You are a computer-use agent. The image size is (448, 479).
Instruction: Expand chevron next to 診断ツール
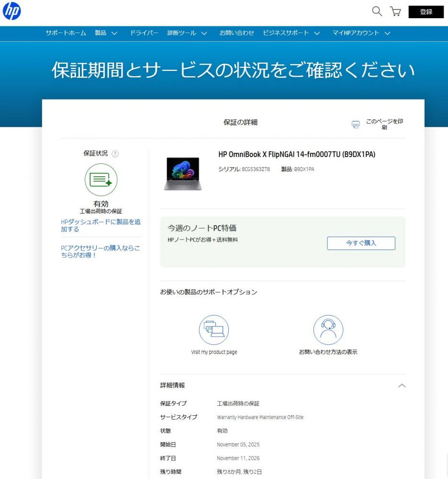click(x=204, y=34)
